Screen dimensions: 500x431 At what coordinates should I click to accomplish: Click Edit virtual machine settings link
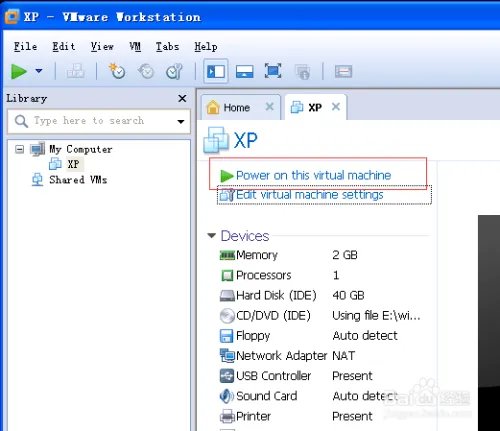[310, 195]
